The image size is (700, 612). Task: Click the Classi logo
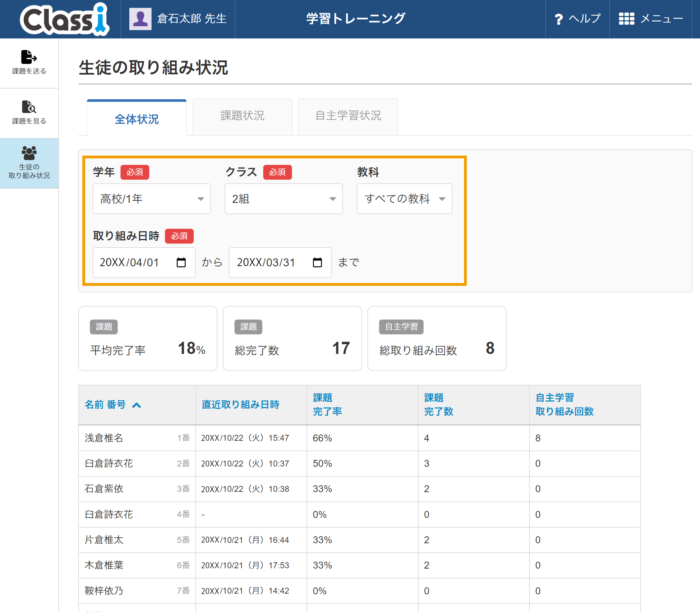pyautogui.click(x=65, y=19)
